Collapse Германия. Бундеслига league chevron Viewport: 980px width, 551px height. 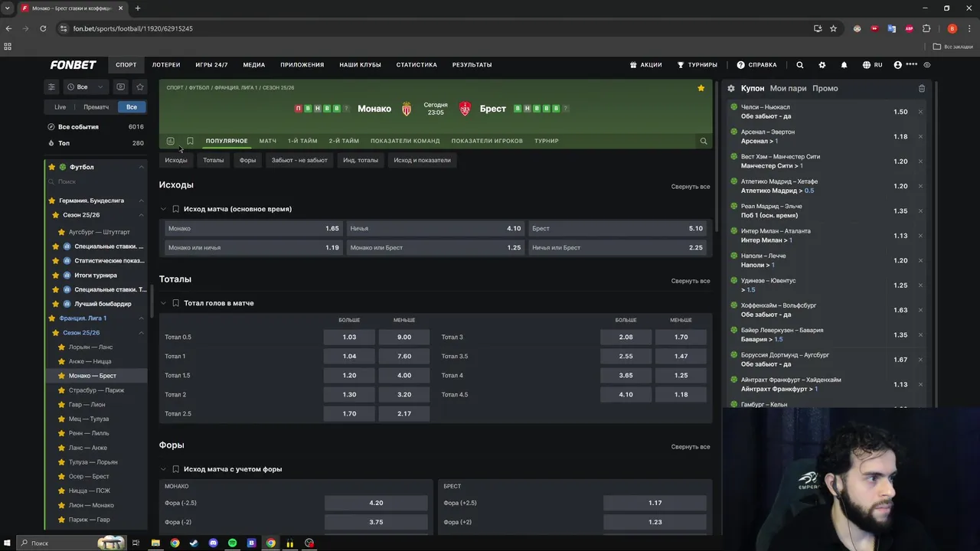[141, 201]
